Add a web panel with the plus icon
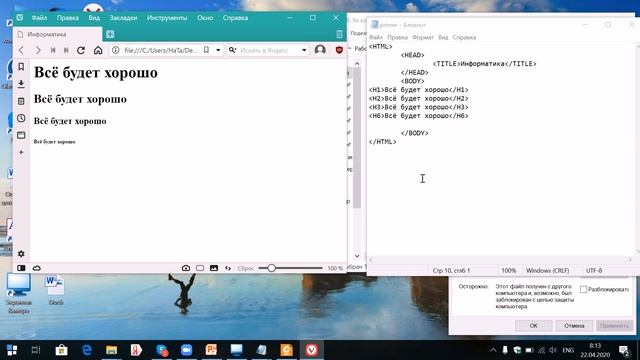The image size is (640, 360). pyautogui.click(x=21, y=152)
